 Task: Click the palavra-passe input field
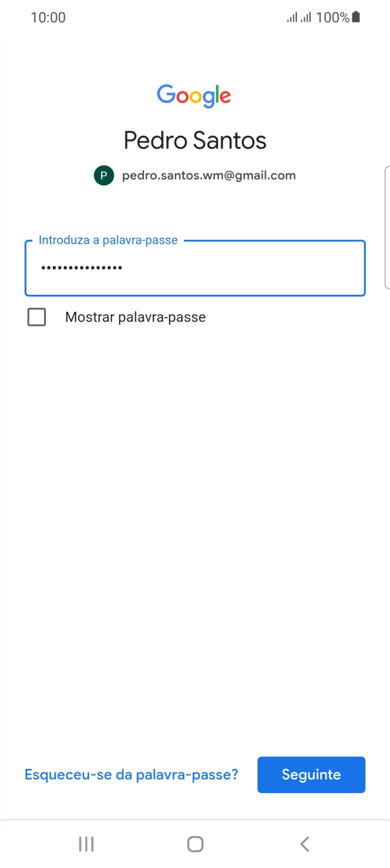195,268
